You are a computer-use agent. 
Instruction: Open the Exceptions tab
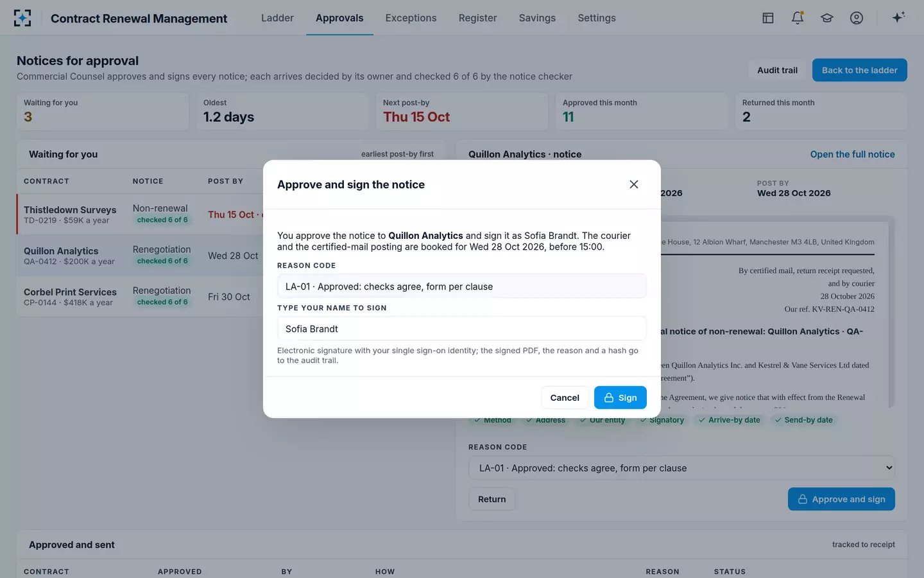pos(411,18)
